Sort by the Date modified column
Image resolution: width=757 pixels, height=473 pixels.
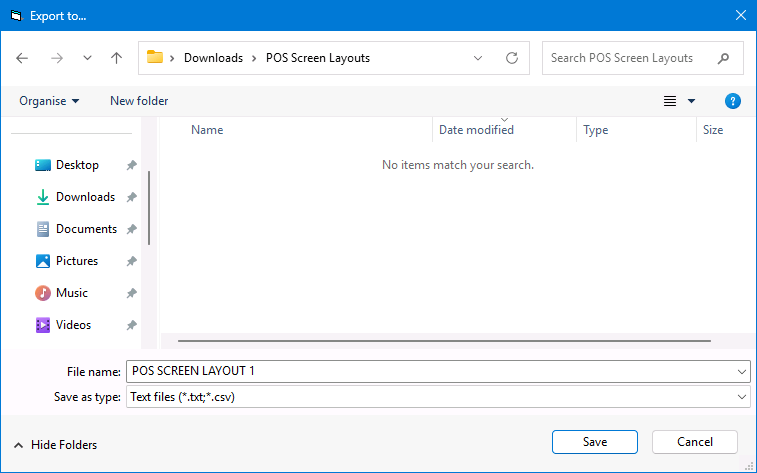476,130
